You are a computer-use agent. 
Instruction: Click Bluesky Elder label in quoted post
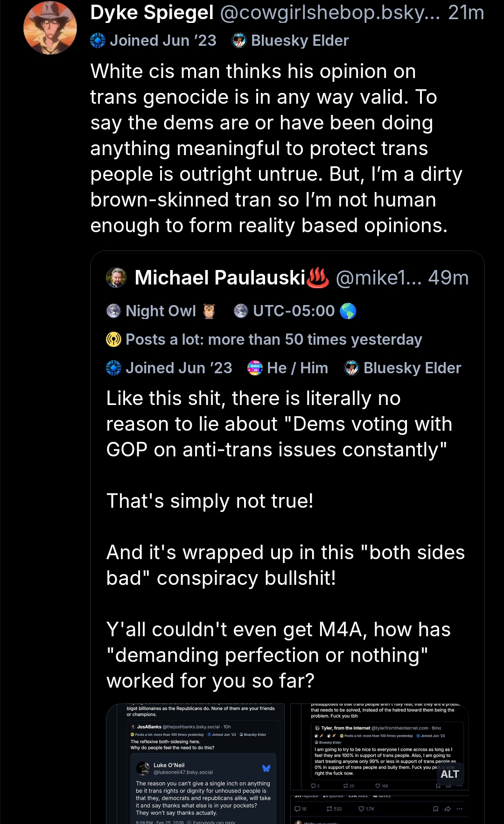403,368
